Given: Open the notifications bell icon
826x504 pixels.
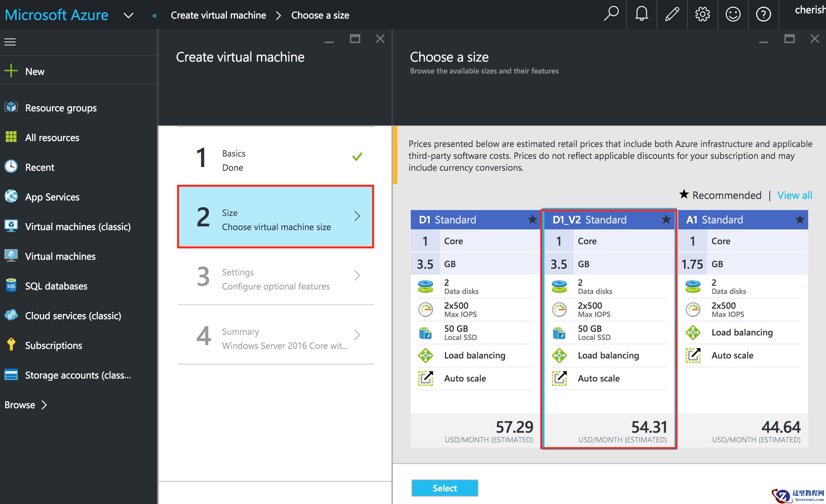Looking at the screenshot, I should coord(641,14).
